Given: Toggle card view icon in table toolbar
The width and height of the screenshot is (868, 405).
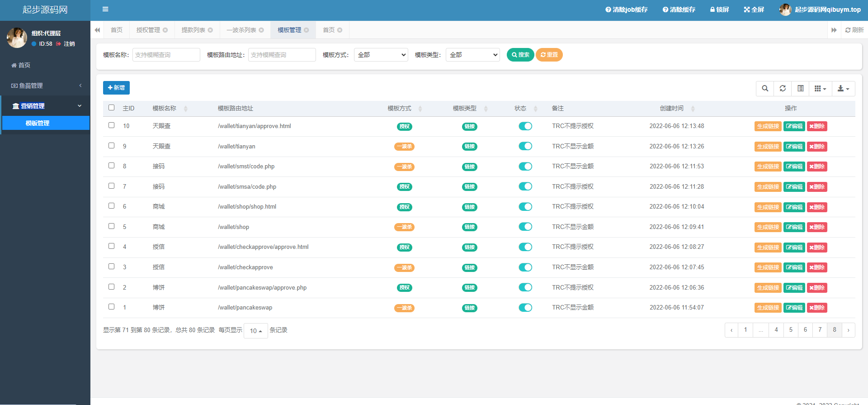Looking at the screenshot, I should point(800,89).
